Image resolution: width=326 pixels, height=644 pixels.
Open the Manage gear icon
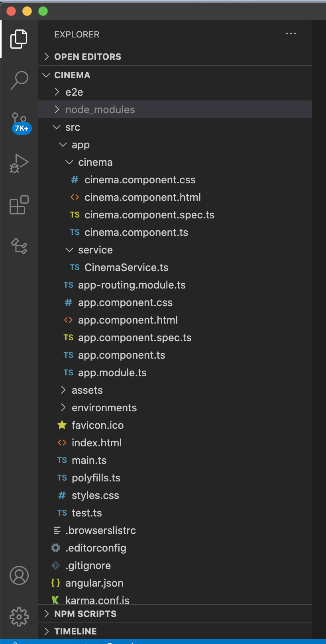(19, 617)
